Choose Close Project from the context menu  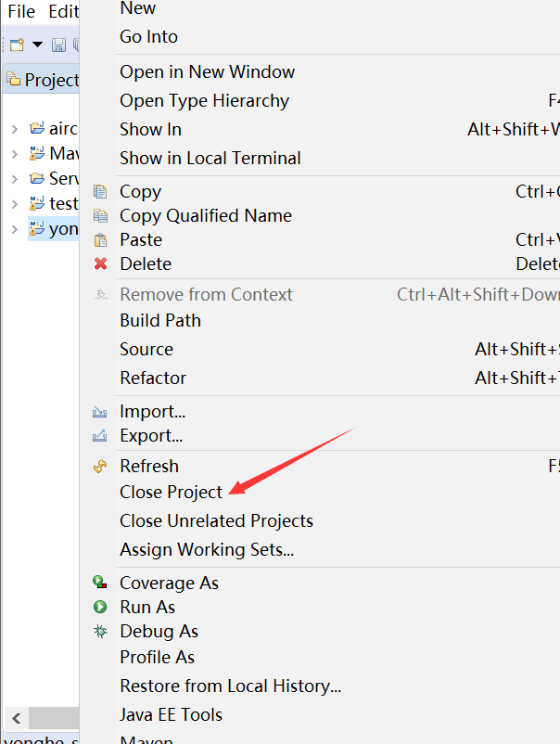[171, 493]
